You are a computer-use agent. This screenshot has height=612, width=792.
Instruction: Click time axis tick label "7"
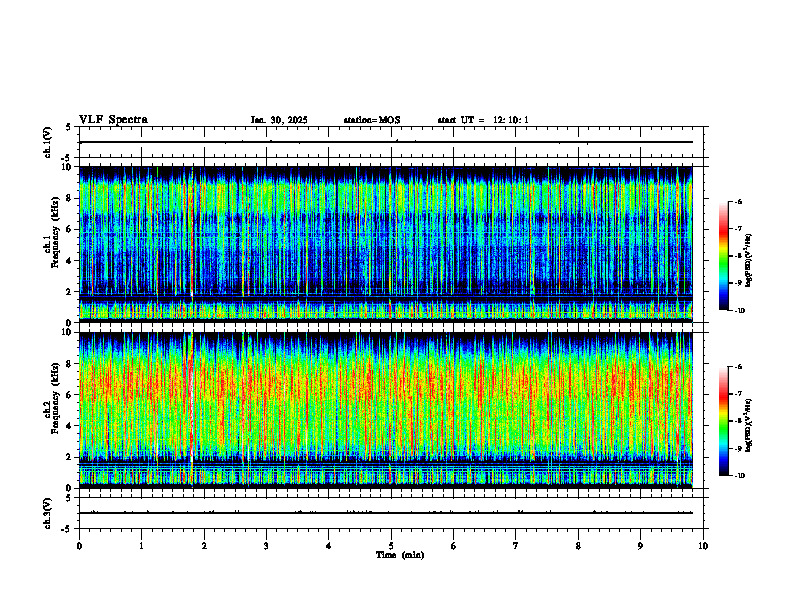[516, 546]
